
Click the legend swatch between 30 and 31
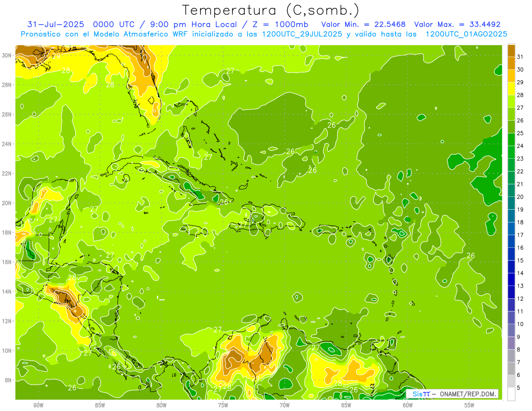(x=511, y=63)
